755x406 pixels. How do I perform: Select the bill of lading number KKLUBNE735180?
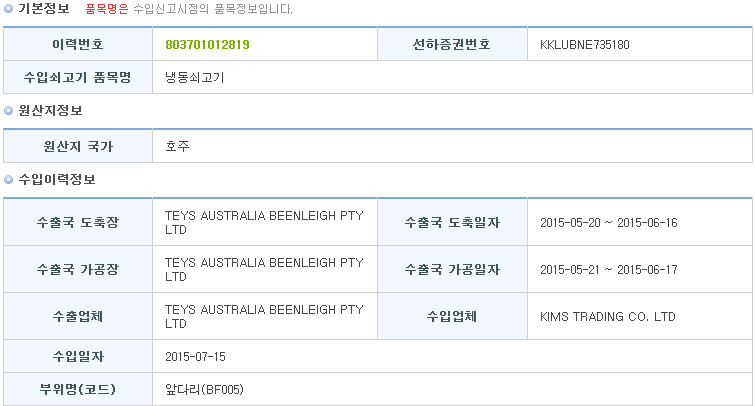[585, 45]
